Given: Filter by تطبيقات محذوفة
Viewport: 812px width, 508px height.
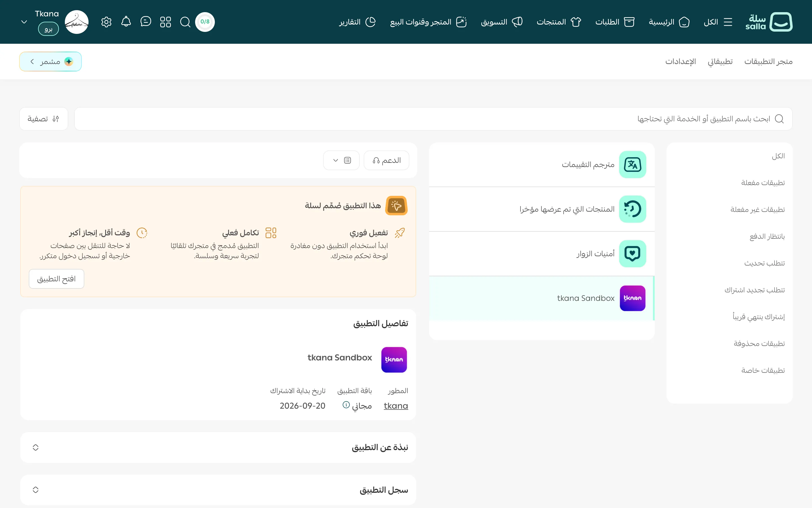Looking at the screenshot, I should pyautogui.click(x=759, y=343).
